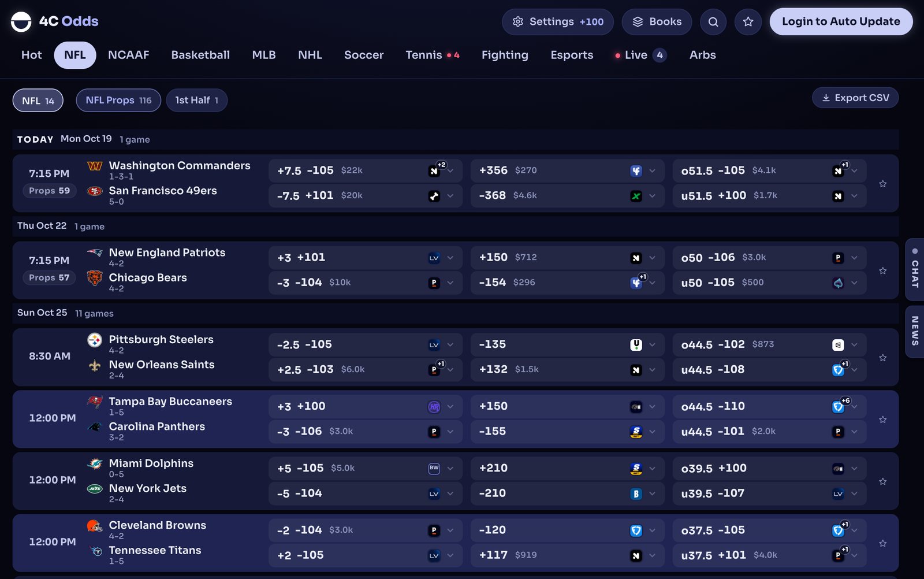
Task: Click the Cleveland Browns logo
Action: click(95, 526)
